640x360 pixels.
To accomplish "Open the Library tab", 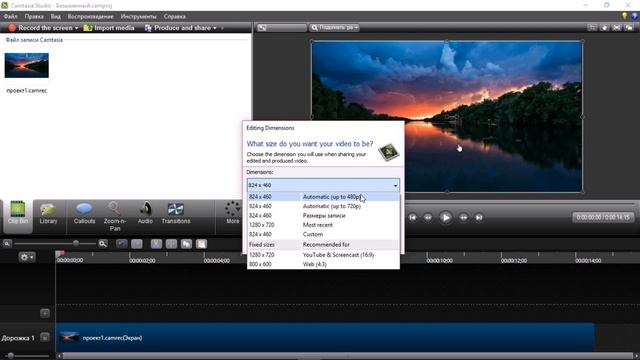I will [x=48, y=214].
